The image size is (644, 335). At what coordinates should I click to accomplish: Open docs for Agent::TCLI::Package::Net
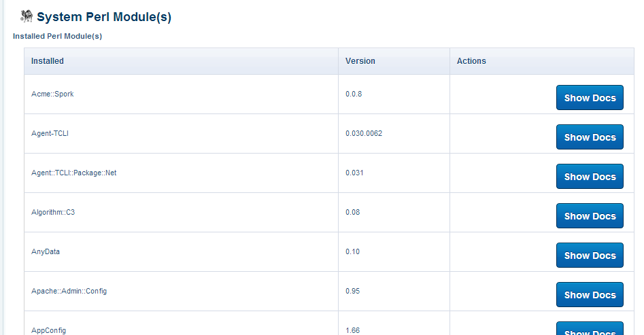pyautogui.click(x=590, y=177)
